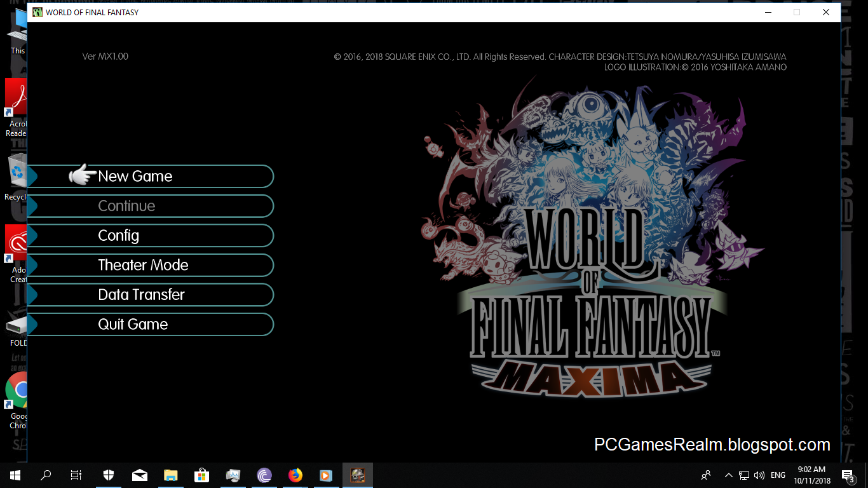Open the volume control in the tray

[x=759, y=475]
